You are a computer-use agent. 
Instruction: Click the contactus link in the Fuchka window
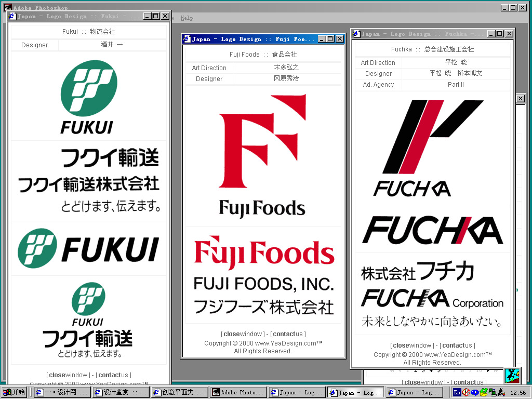[x=457, y=345]
